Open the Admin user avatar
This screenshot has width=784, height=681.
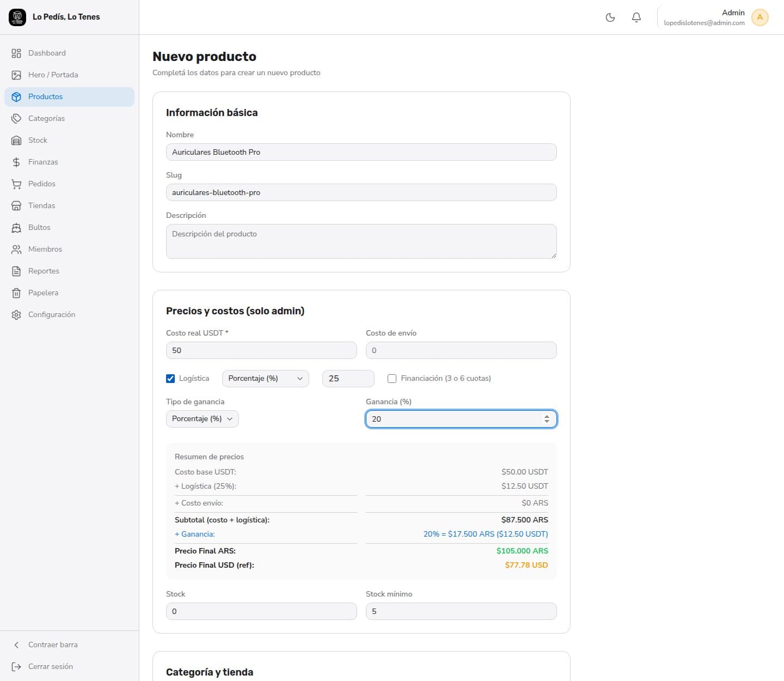click(x=759, y=17)
